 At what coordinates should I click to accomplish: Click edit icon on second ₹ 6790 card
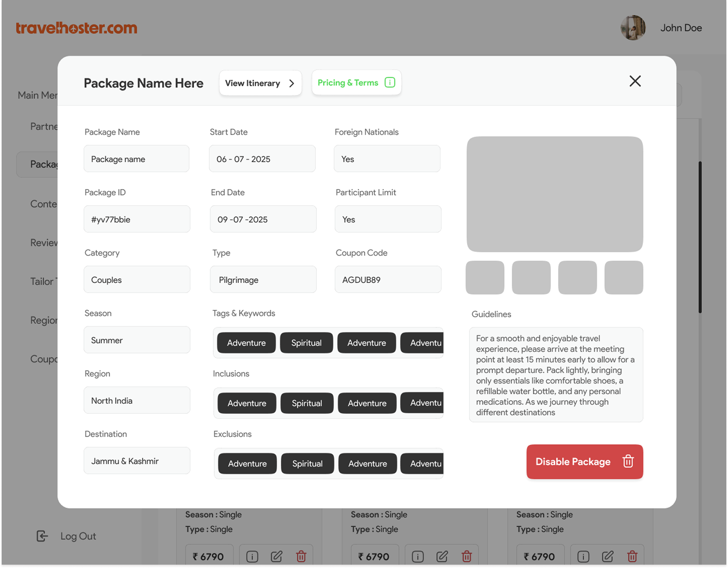(442, 557)
